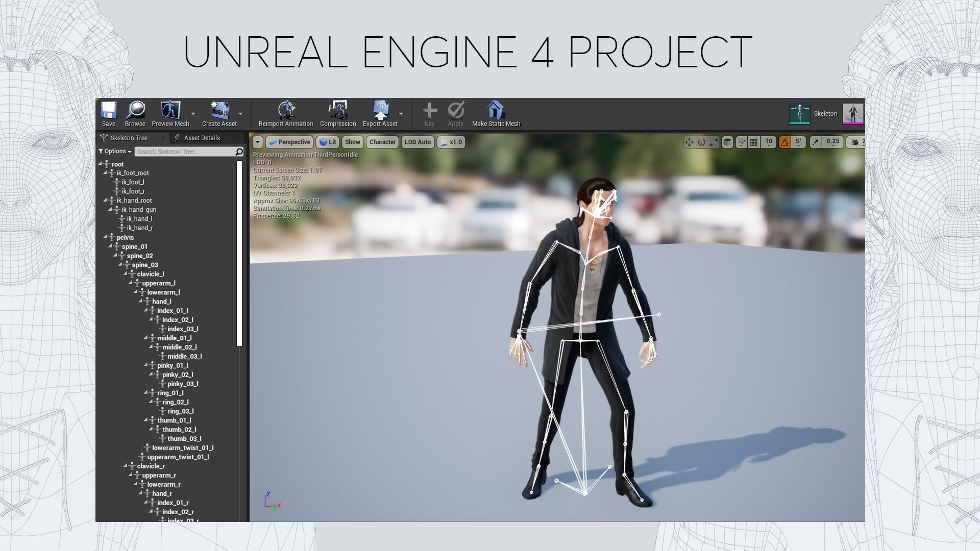Toggle the world/local coordinate space icon
The height and width of the screenshot is (551, 980).
click(727, 142)
